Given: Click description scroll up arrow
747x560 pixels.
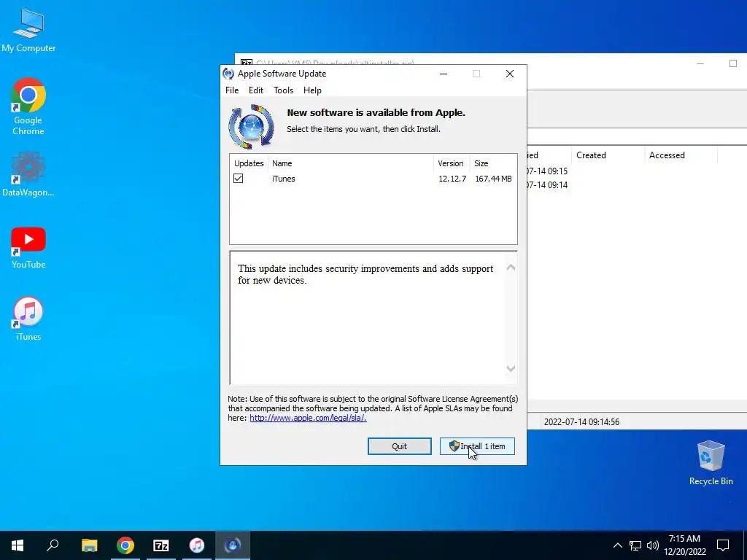Looking at the screenshot, I should [x=511, y=268].
